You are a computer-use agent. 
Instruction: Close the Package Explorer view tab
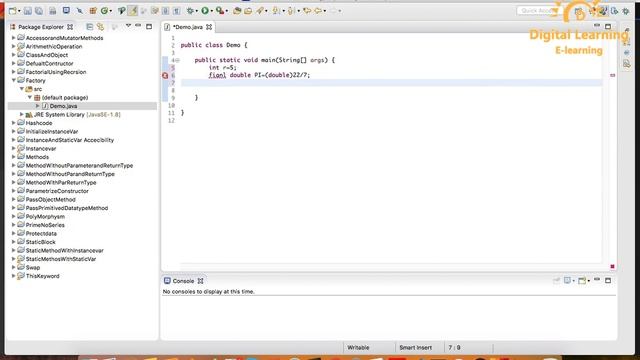(70, 27)
